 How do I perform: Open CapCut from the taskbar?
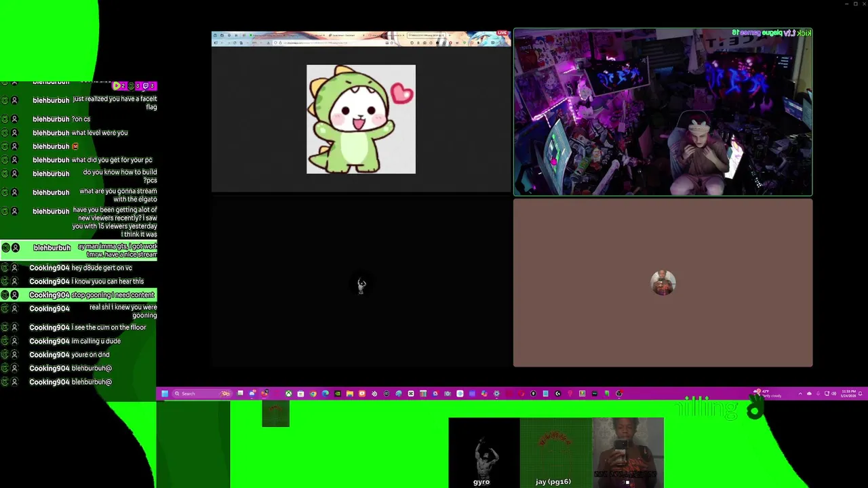[x=410, y=393]
